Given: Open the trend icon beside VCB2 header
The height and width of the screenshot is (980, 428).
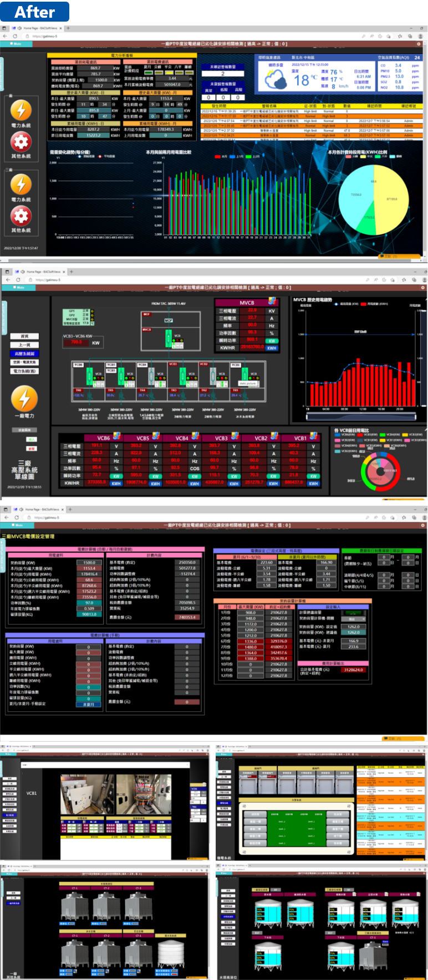Looking at the screenshot, I should pyautogui.click(x=274, y=437).
